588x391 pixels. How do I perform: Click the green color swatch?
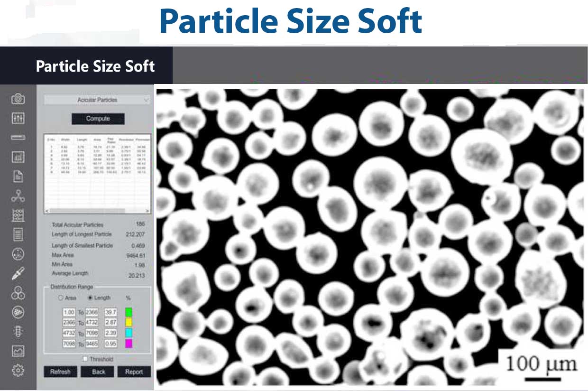tap(129, 312)
